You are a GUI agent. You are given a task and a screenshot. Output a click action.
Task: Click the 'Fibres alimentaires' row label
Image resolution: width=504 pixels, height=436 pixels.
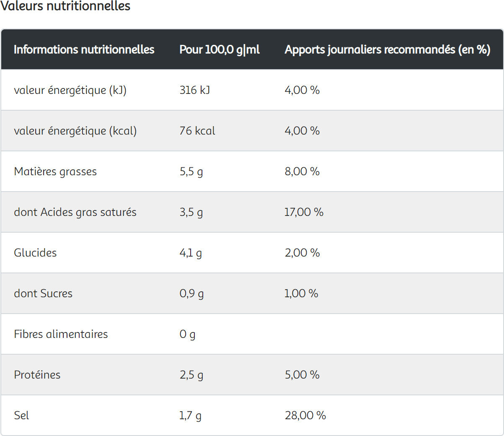coord(61,334)
